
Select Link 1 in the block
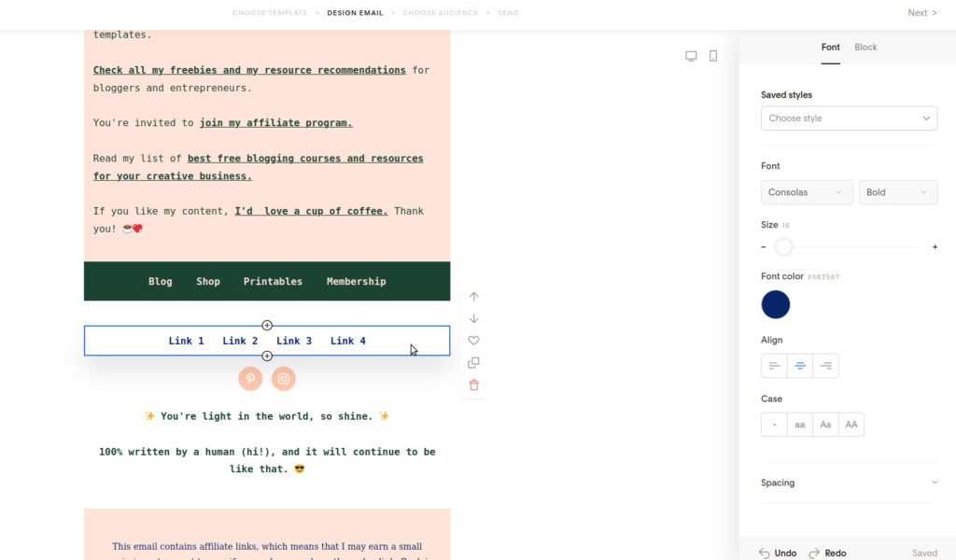(x=186, y=342)
